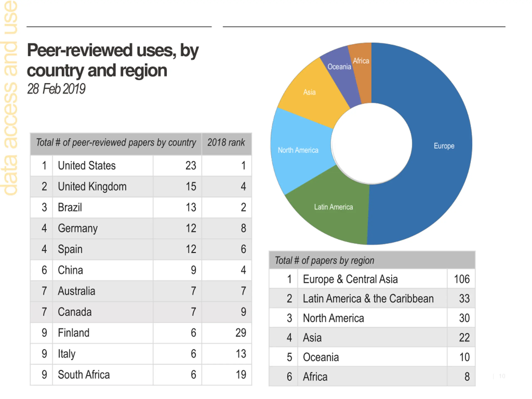Screen dimensions: 532x399
Task: Click the slide title 'Peer-reviewed uses' heading
Action: (x=113, y=60)
